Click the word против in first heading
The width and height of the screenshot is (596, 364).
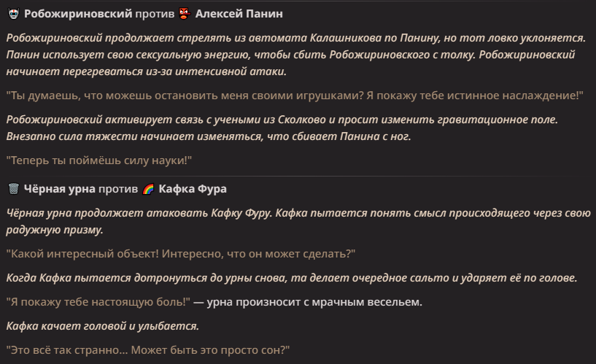point(155,14)
